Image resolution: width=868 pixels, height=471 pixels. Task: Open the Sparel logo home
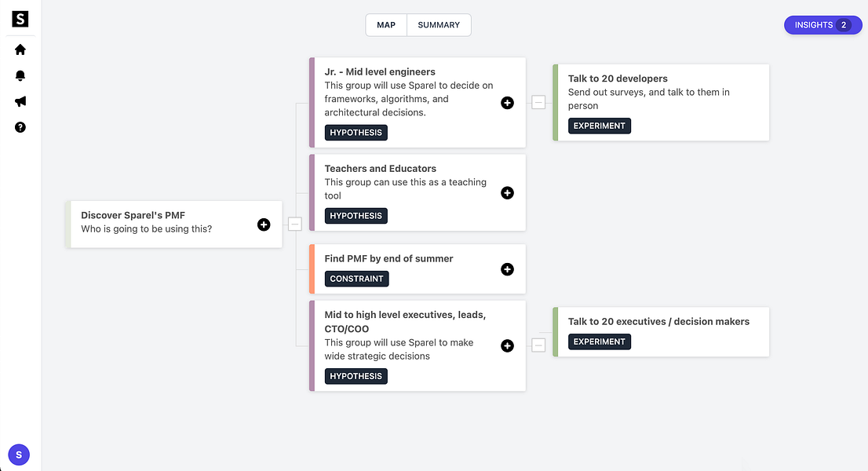click(20, 19)
